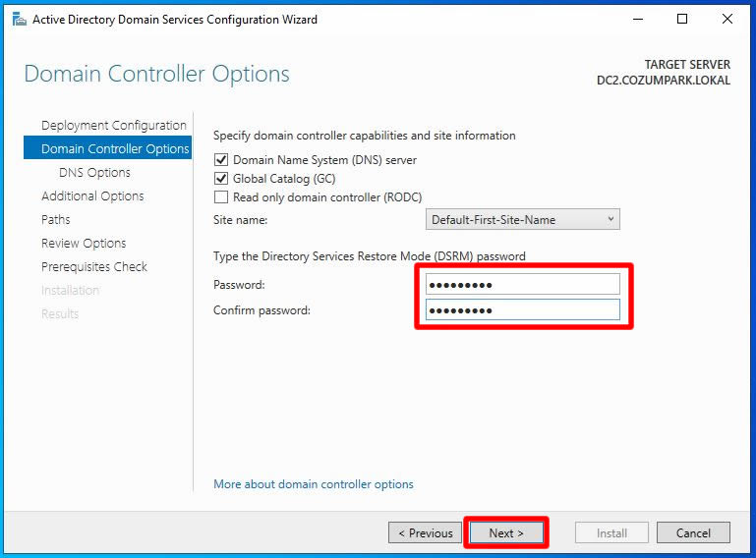
Task: Open More about domain controller options link
Action: click(314, 484)
